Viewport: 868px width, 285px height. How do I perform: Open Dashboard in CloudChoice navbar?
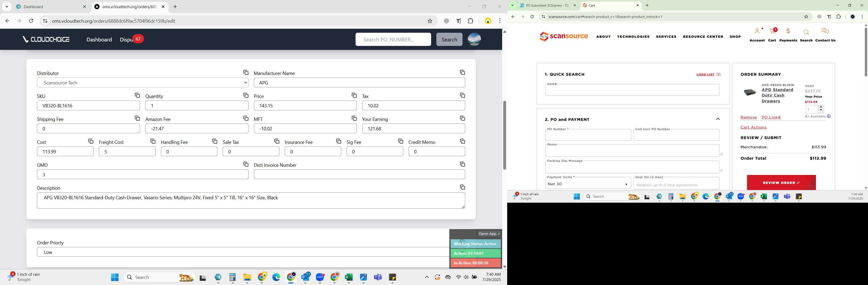99,40
